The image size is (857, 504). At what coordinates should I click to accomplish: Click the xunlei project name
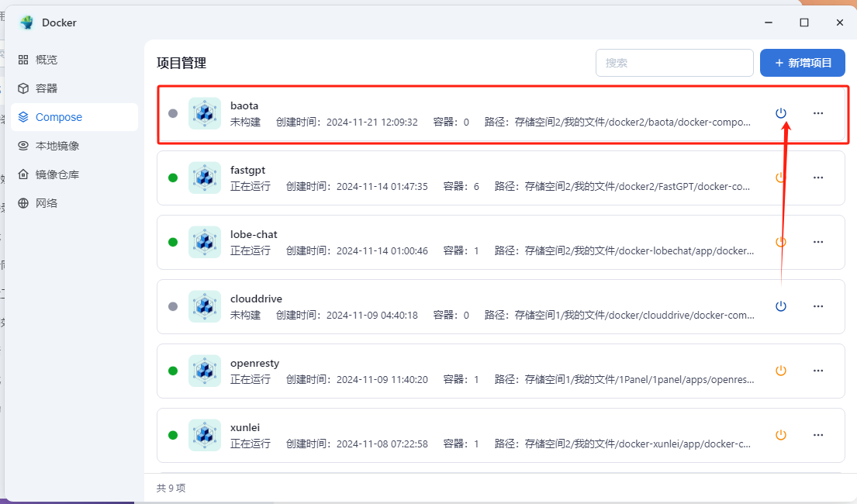click(245, 427)
